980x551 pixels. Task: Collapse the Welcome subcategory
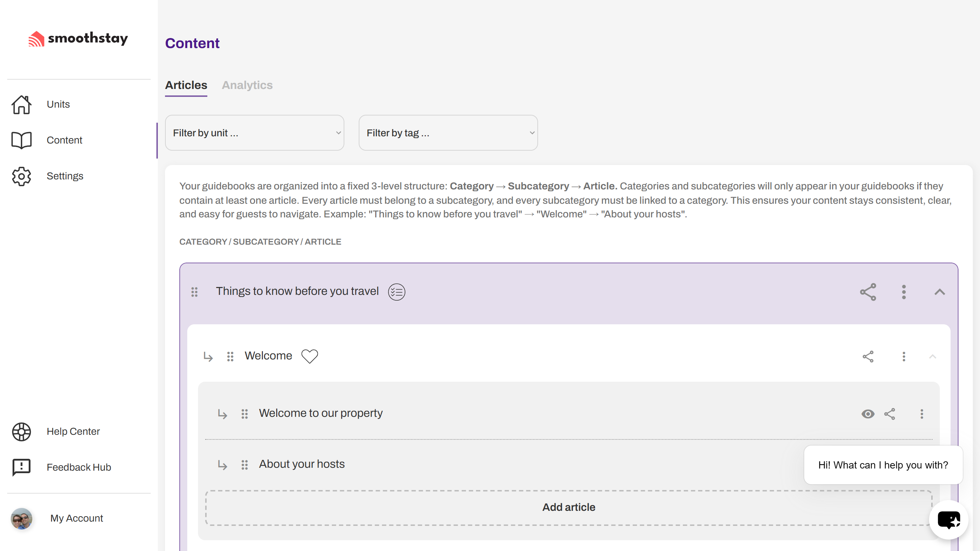click(932, 357)
